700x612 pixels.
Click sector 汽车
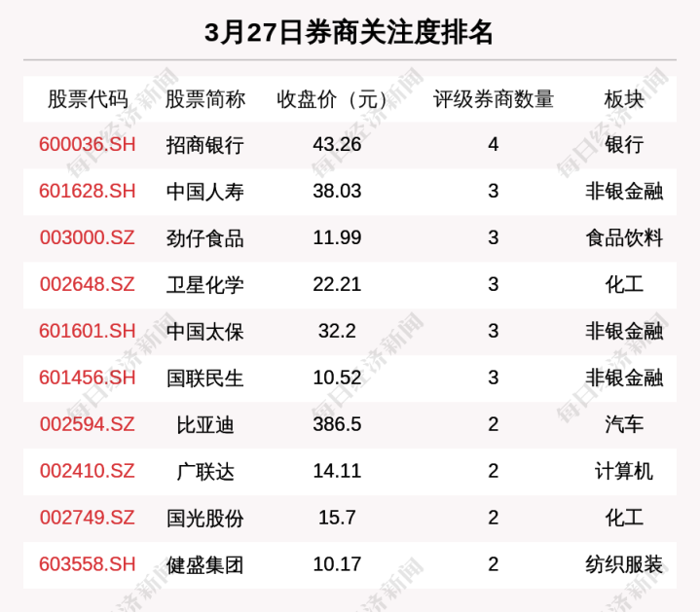coord(624,424)
